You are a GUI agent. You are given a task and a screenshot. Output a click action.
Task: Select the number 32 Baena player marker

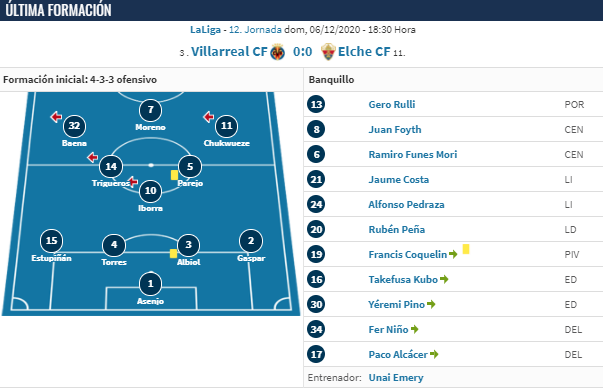click(74, 126)
